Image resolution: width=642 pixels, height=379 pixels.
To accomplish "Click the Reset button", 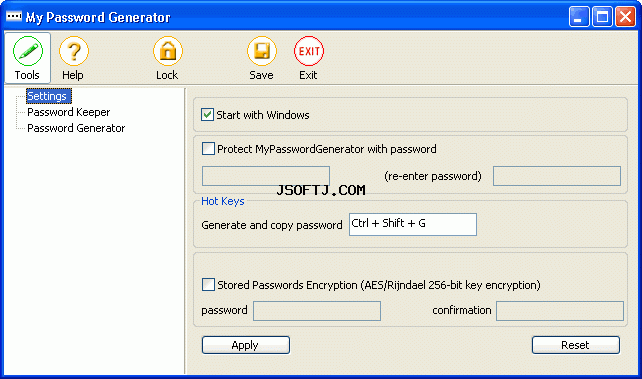I will pyautogui.click(x=576, y=345).
